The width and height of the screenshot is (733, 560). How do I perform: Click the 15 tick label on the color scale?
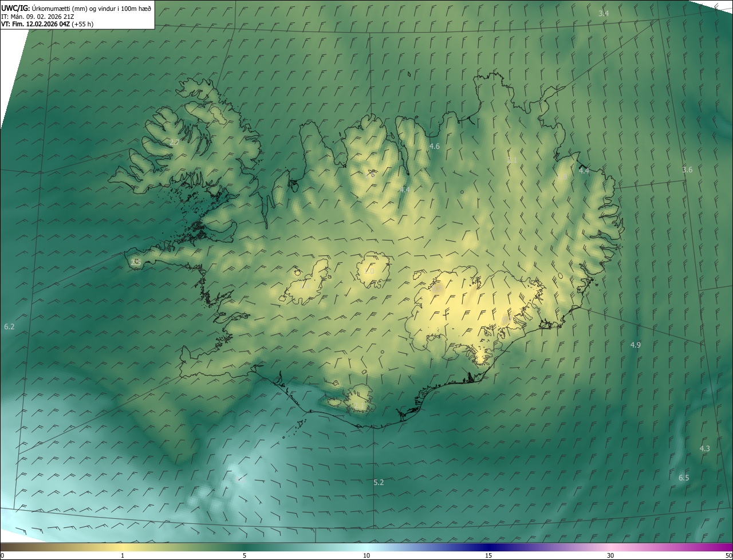pos(488,555)
